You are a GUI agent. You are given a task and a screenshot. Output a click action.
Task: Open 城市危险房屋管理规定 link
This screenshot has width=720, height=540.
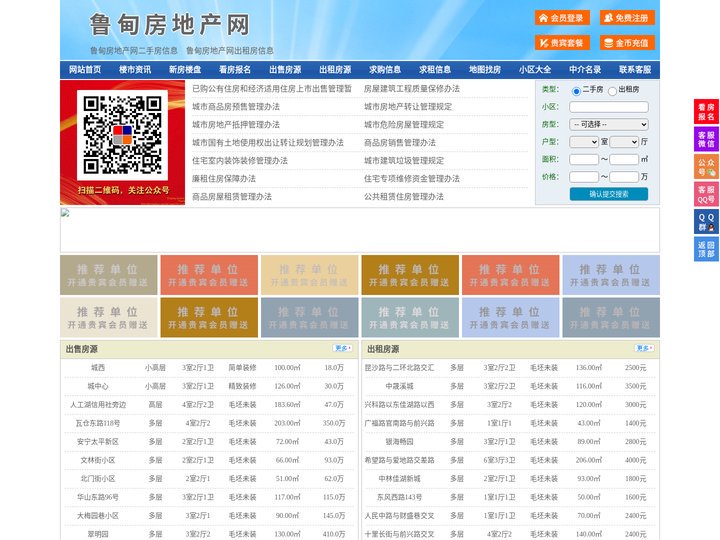[x=404, y=124]
